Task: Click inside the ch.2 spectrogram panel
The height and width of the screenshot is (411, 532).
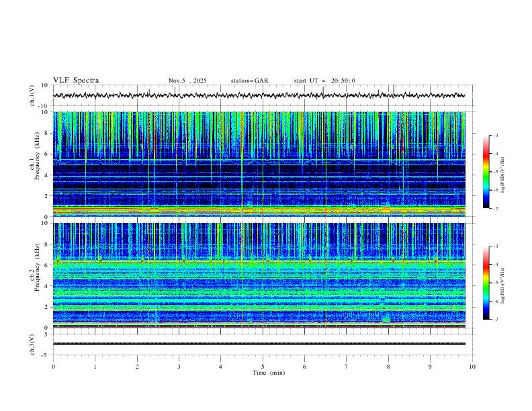Action: pyautogui.click(x=259, y=275)
